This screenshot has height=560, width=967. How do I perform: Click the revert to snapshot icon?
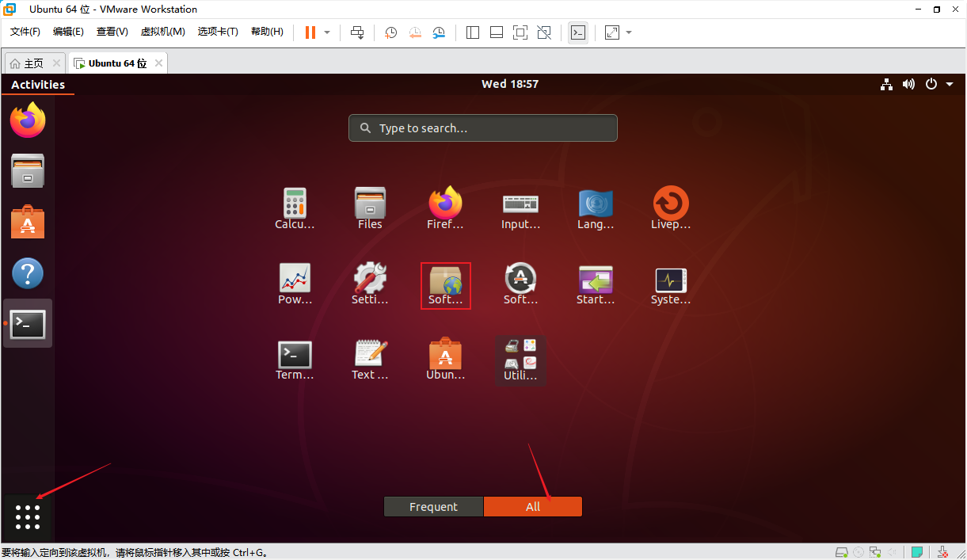pos(415,32)
